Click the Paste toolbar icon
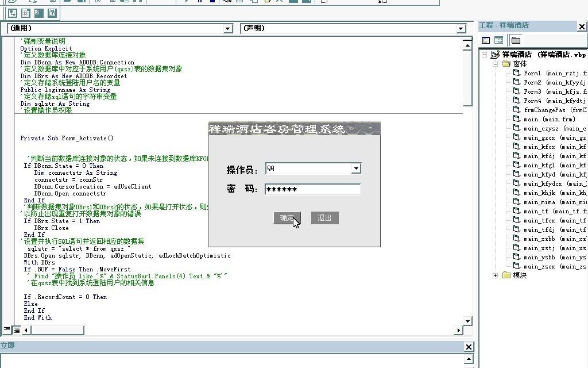Image resolution: width=588 pixels, height=368 pixels. click(x=125, y=2)
